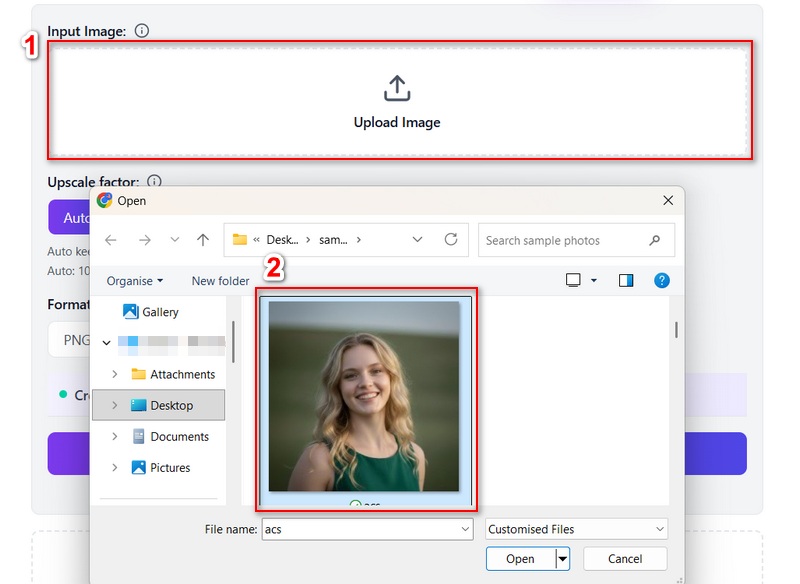Toggle the preview pane

626,280
